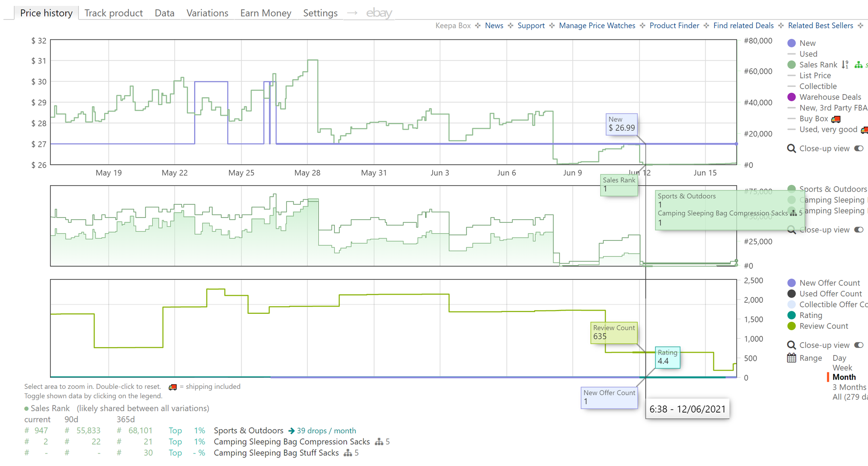Click the Jun 3 date label on price chart
Image resolution: width=868 pixels, height=466 pixels.
coord(440,173)
